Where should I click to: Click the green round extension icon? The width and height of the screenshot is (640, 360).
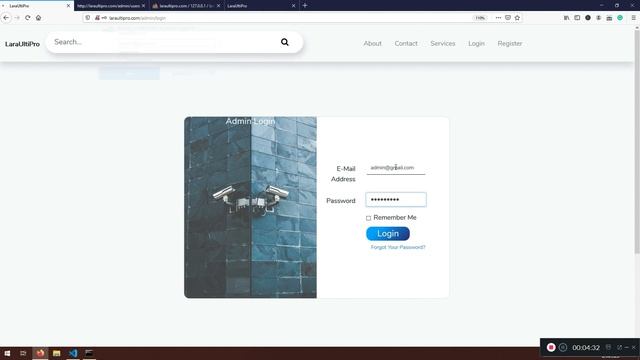pos(620,18)
